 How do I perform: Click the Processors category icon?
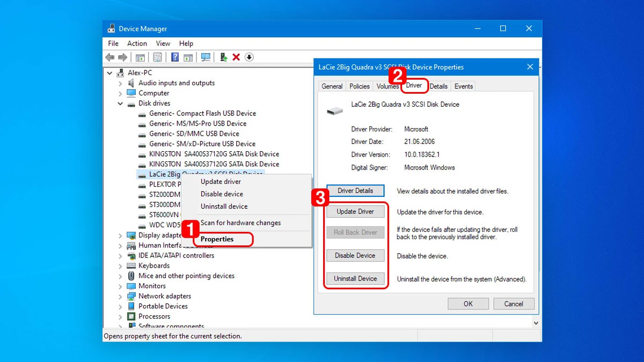[x=131, y=317]
